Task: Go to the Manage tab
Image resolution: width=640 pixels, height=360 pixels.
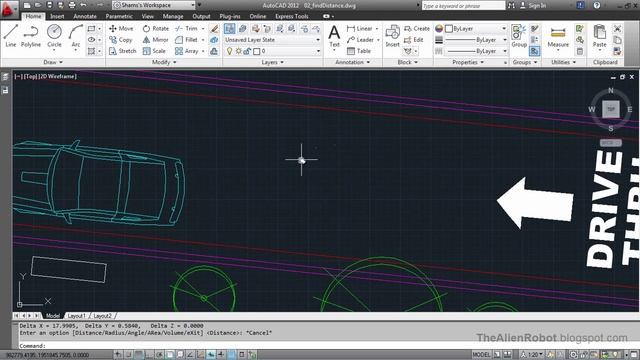Action: [x=173, y=16]
